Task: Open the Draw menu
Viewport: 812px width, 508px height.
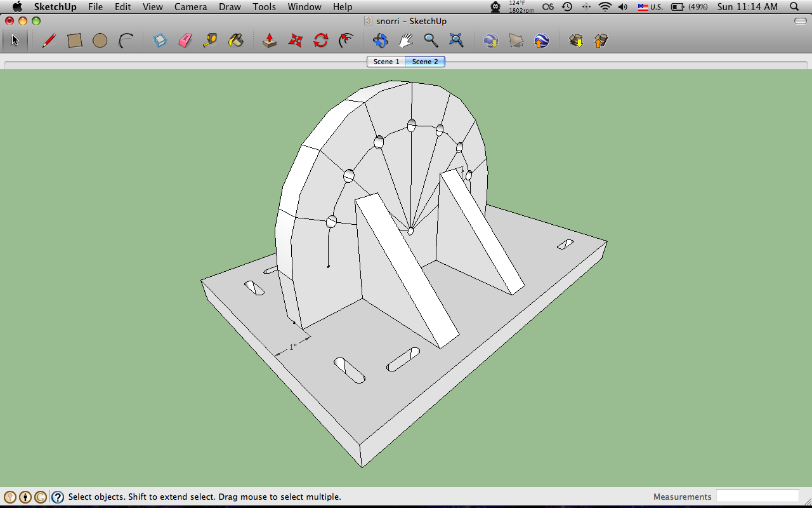Action: tap(230, 7)
